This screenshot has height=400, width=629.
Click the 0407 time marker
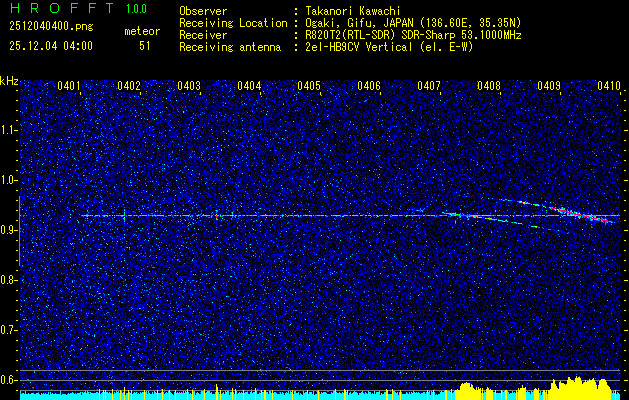coord(429,85)
